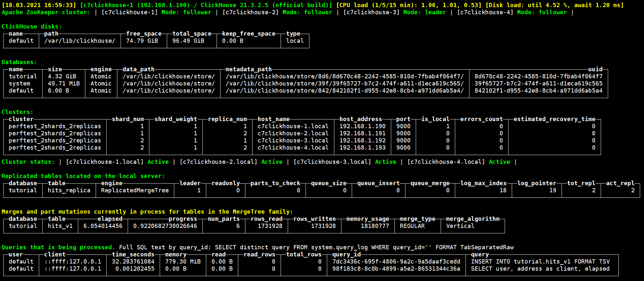Click the CPU load values '1.96, 1.01, 0.53'
The width and height of the screenshot is (644, 281).
452,5
